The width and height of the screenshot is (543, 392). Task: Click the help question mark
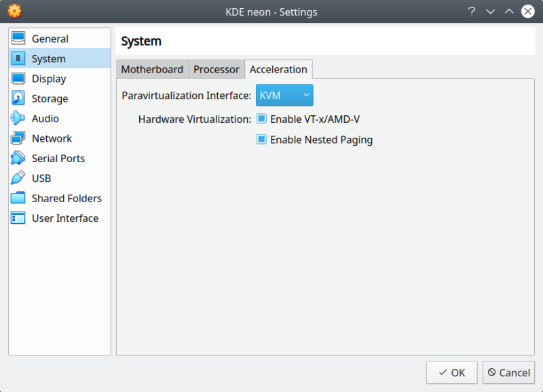pyautogui.click(x=472, y=12)
